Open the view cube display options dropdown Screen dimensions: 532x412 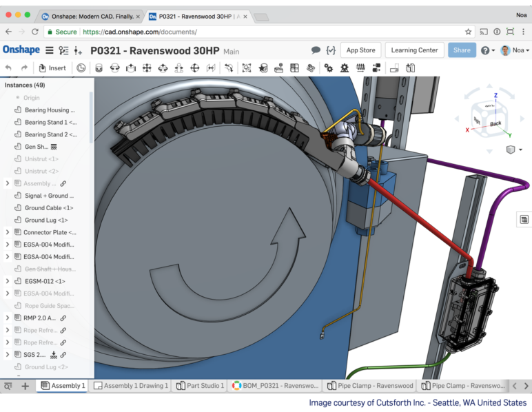point(514,150)
